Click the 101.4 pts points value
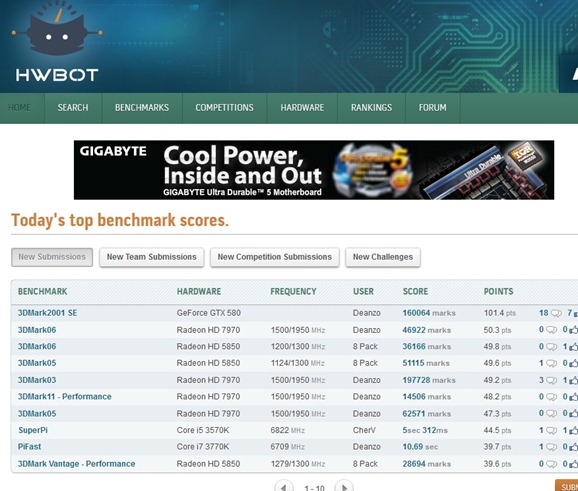This screenshot has width=578, height=491. click(x=500, y=313)
